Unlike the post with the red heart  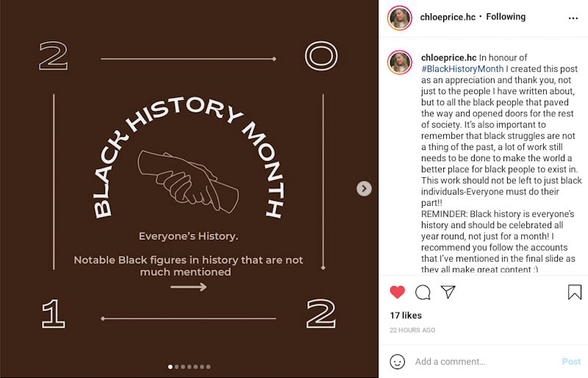[x=398, y=292]
